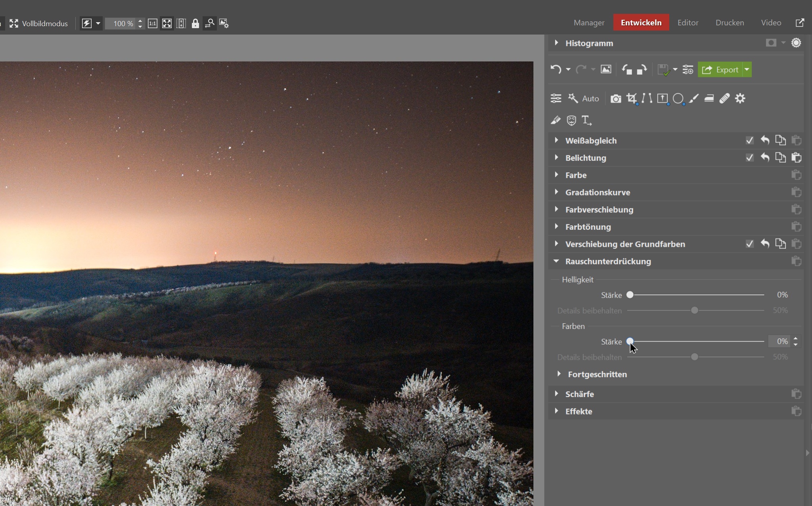Viewport: 812px width, 506px height.
Task: Open the Export dropdown arrow
Action: [747, 70]
